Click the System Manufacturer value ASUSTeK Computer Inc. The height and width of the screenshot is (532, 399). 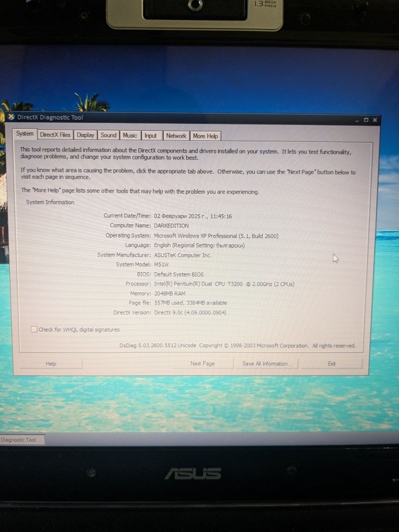coord(183,255)
